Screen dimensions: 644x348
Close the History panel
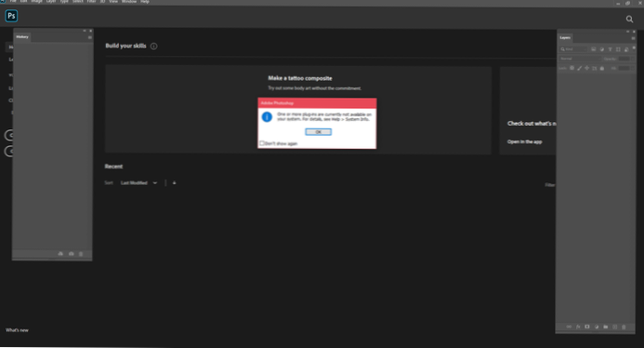click(91, 31)
